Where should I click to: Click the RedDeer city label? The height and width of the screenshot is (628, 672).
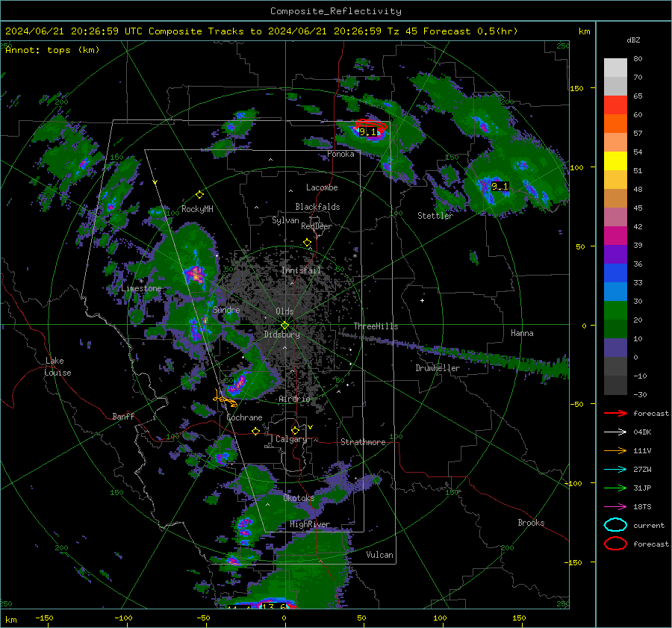(317, 226)
